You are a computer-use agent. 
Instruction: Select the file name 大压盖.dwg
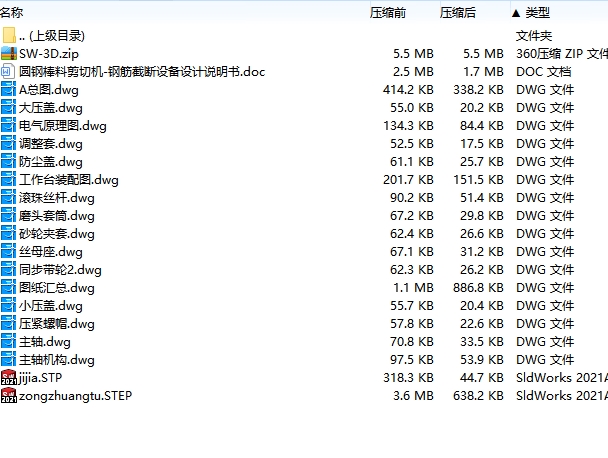pyautogui.click(x=51, y=107)
